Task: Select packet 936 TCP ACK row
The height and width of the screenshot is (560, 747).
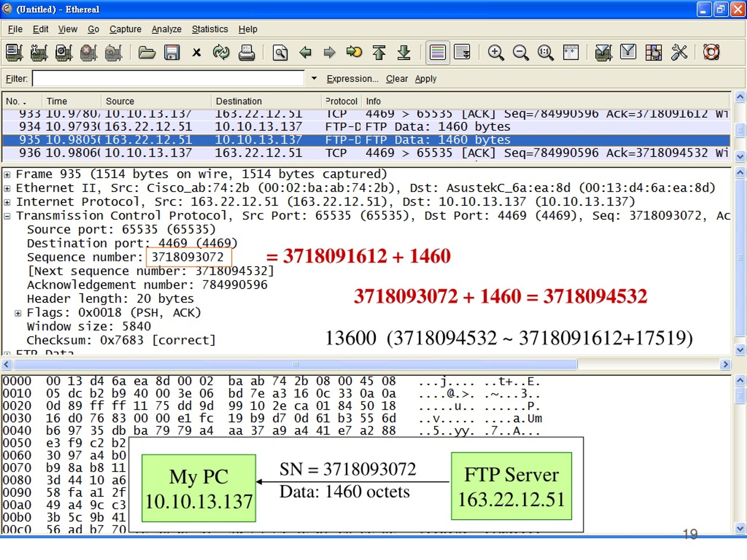Action: (x=366, y=153)
